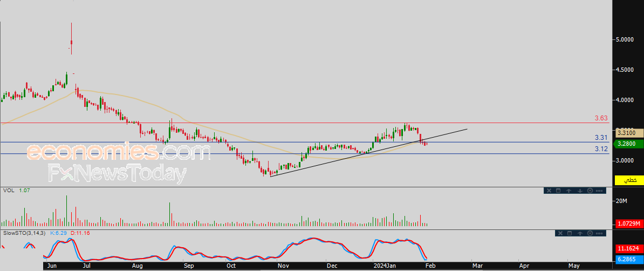Select the 3.31 level label

601,137
